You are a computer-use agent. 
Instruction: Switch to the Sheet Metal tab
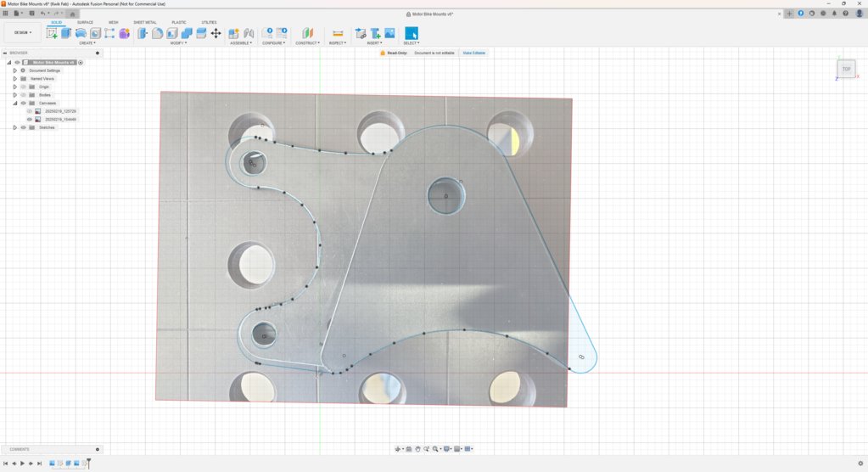click(145, 22)
